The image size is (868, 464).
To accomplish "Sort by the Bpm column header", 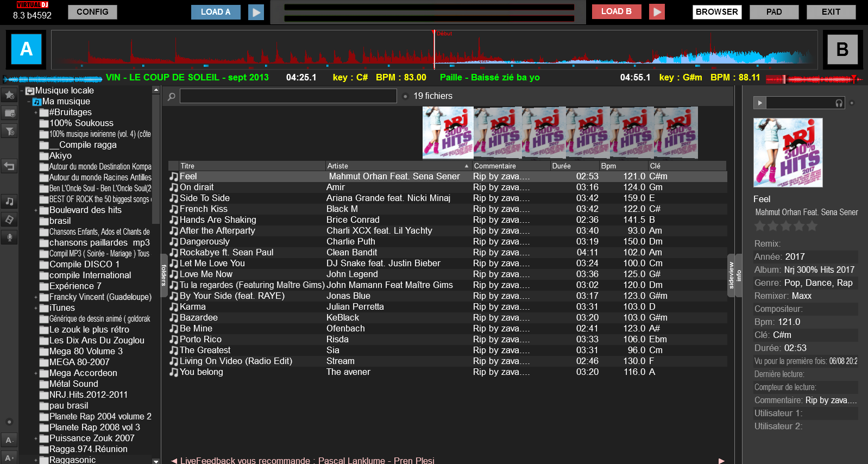I will click(623, 166).
